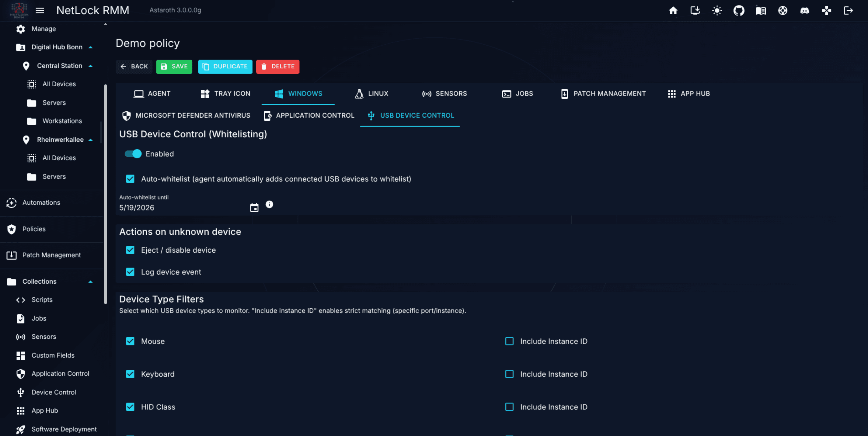Image resolution: width=868 pixels, height=436 pixels.
Task: Save the Demo policy
Action: (174, 66)
